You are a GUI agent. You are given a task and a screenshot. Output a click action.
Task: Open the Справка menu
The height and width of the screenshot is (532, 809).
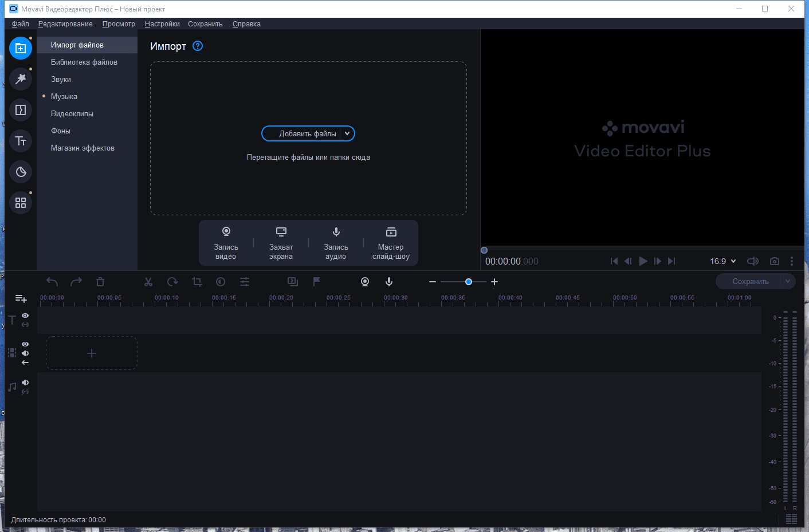(246, 24)
